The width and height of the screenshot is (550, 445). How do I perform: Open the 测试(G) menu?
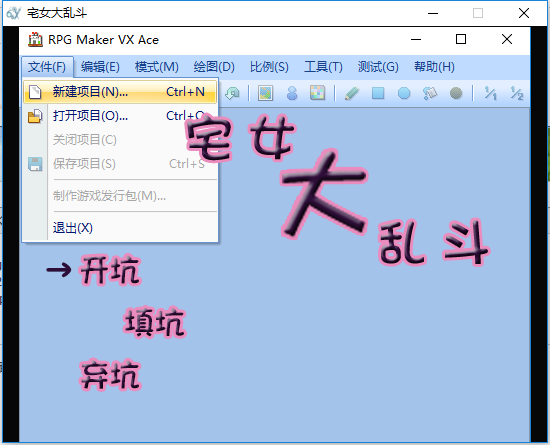(x=378, y=67)
